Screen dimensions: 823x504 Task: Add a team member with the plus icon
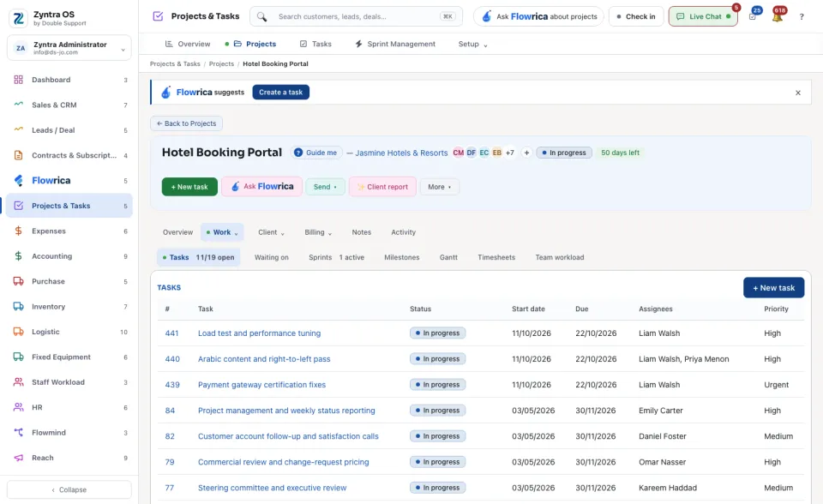click(x=526, y=153)
